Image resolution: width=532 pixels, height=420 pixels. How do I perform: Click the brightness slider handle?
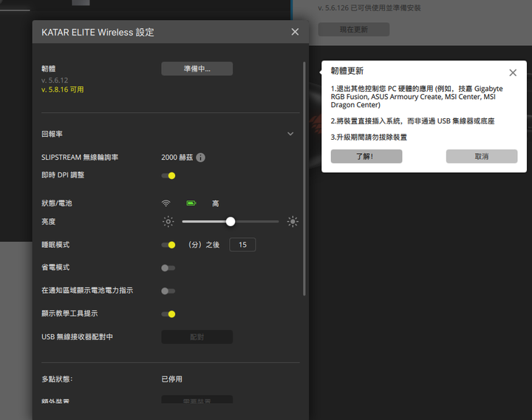pyautogui.click(x=231, y=222)
